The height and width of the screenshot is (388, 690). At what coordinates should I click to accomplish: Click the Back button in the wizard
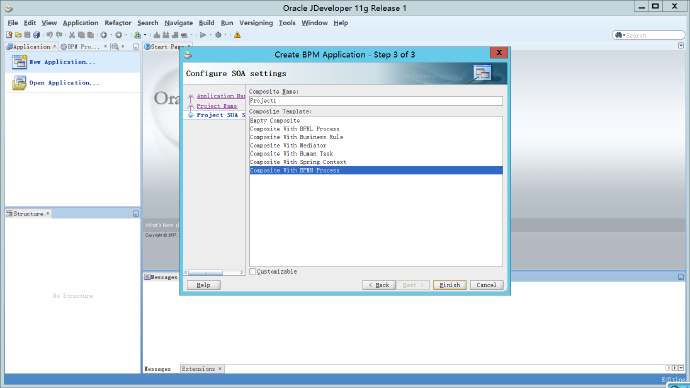click(378, 285)
